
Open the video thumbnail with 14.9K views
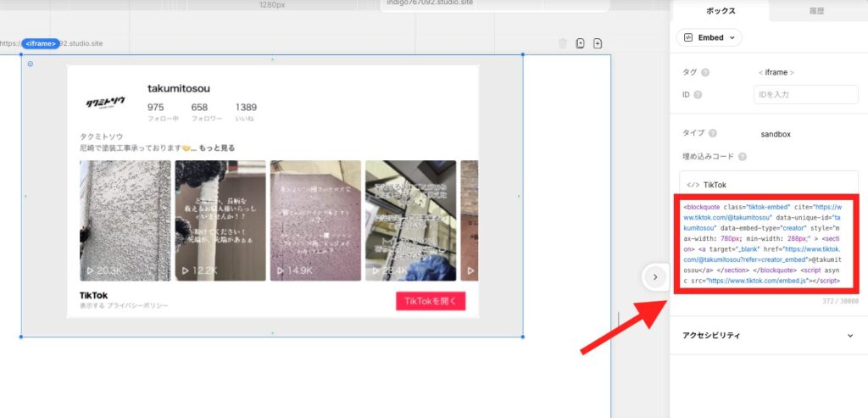(x=315, y=220)
